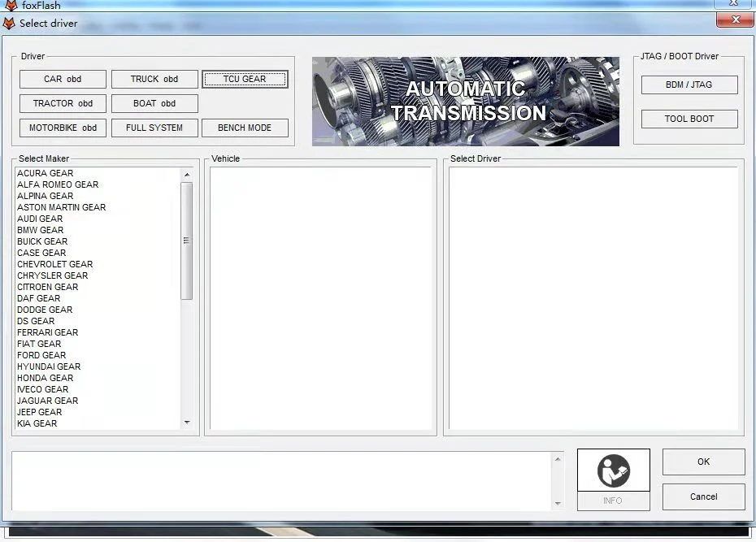Choose the TRUCK obd driver button

pyautogui.click(x=154, y=79)
